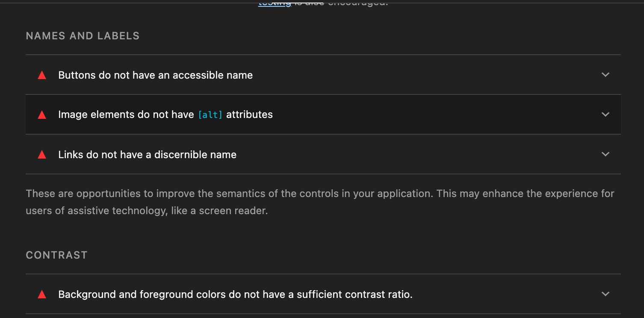Click red warning triangle beside contrast ratio audit
Screen dimensions: 644x318
click(x=42, y=294)
